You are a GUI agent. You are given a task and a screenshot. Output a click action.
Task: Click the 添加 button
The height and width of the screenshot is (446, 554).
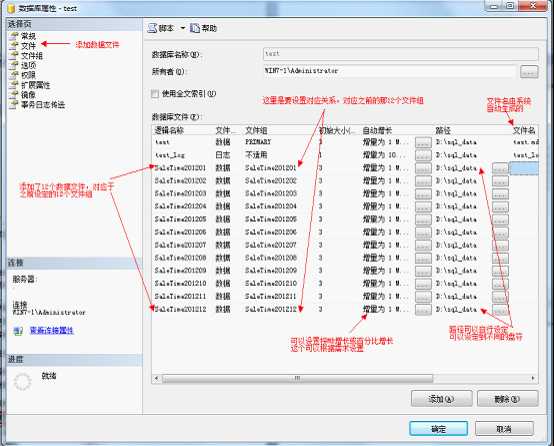point(442,399)
